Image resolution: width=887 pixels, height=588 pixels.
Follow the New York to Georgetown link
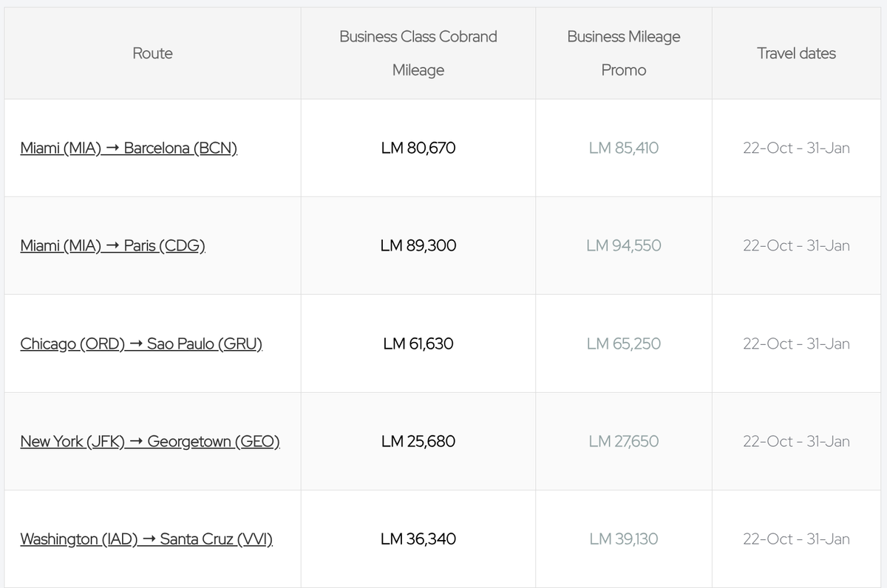(x=150, y=442)
